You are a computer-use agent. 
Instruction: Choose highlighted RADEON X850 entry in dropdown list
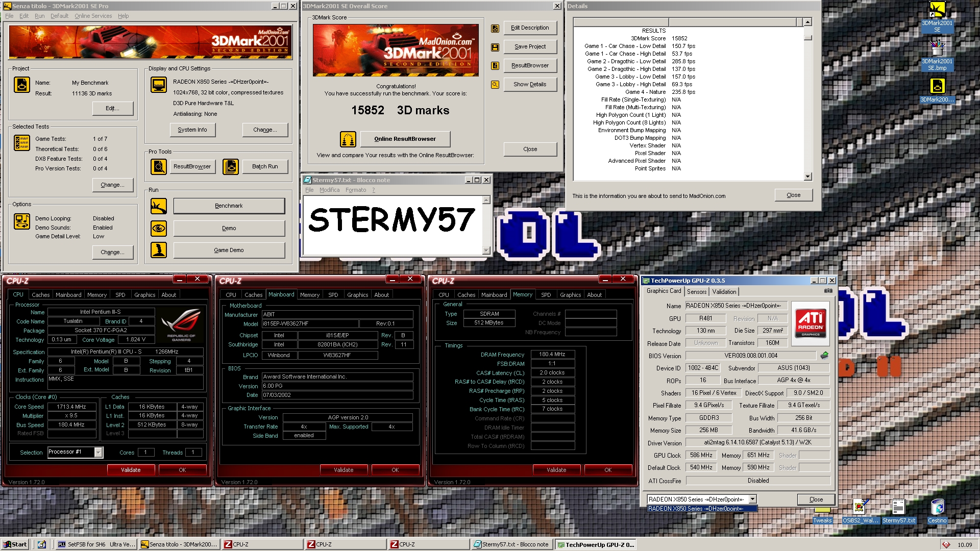coord(702,509)
